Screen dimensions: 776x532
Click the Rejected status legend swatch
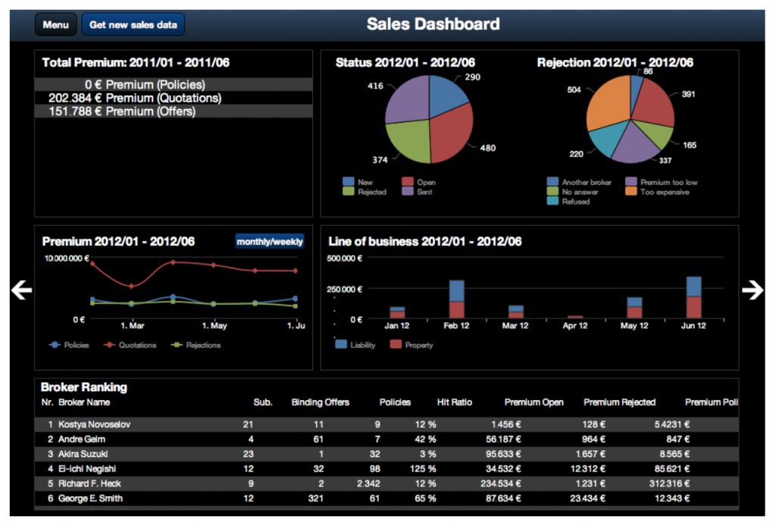349,191
